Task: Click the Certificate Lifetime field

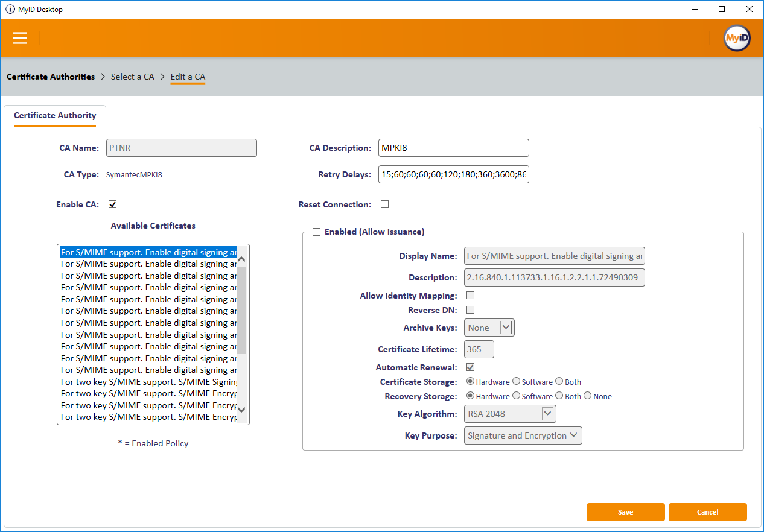Action: click(479, 349)
